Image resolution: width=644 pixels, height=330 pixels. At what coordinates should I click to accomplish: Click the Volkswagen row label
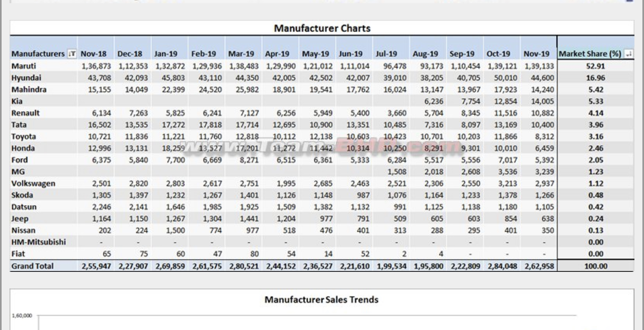coord(33,184)
